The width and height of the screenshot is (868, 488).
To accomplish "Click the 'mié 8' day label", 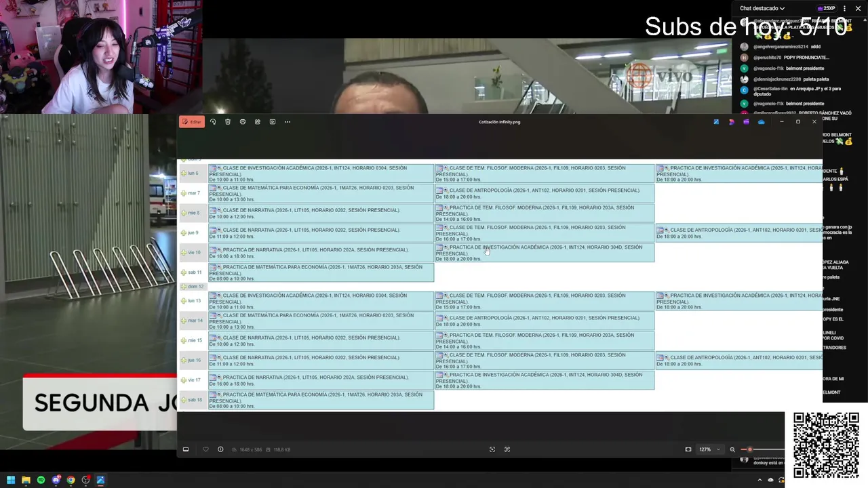I will tap(193, 213).
